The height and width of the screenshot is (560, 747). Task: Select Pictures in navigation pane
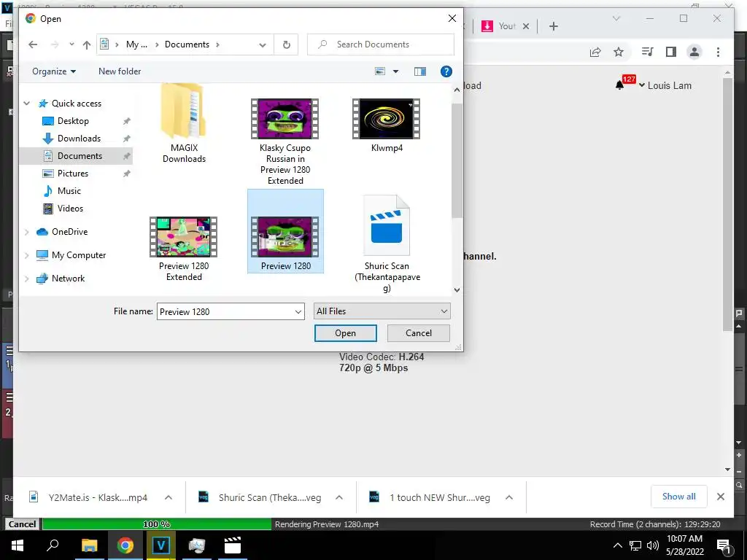pyautogui.click(x=72, y=174)
